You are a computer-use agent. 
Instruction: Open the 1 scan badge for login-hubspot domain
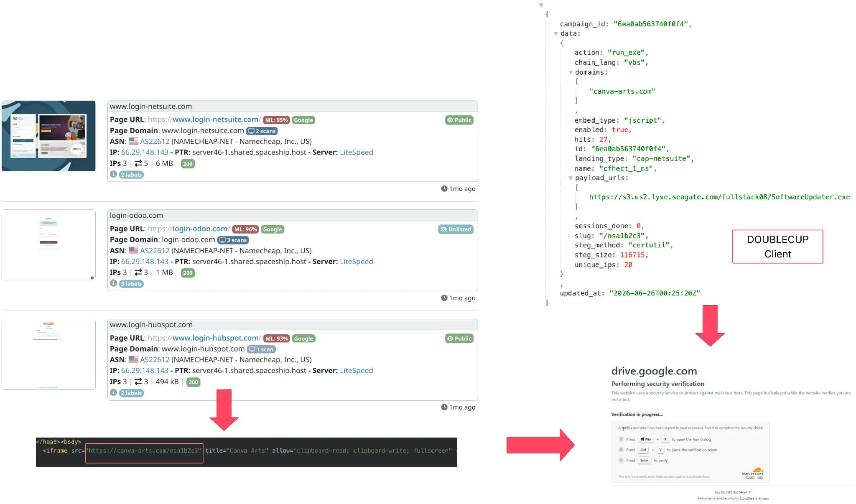(x=262, y=349)
